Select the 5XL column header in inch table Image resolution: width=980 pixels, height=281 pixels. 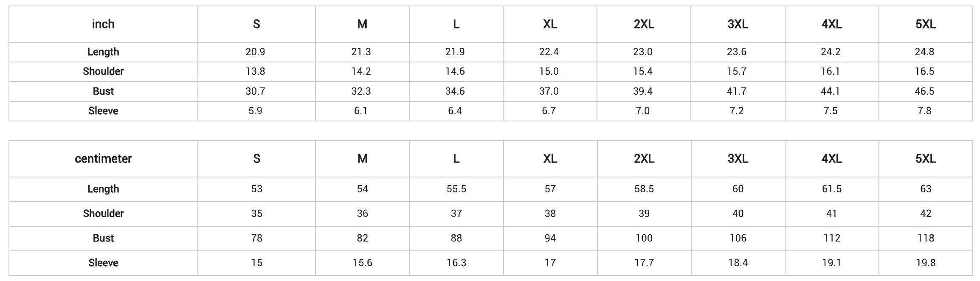(x=926, y=24)
